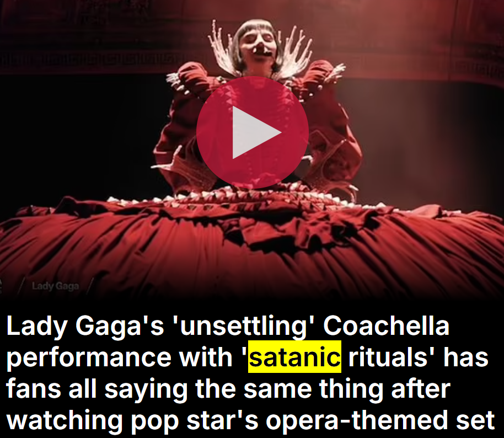Play the Lady Gaga Coachella video

[x=253, y=132]
